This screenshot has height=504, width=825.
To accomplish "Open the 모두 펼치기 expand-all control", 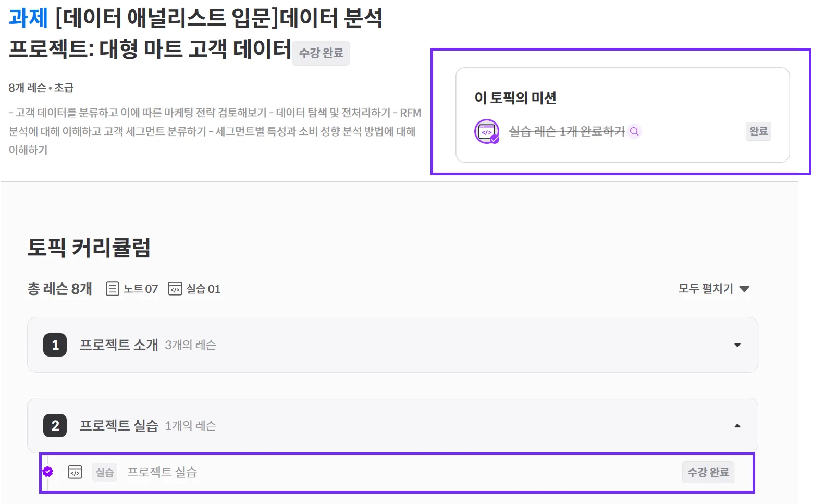I will [713, 289].
